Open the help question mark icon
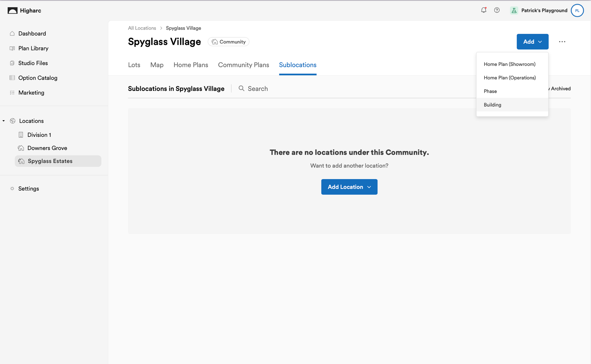 pos(497,10)
